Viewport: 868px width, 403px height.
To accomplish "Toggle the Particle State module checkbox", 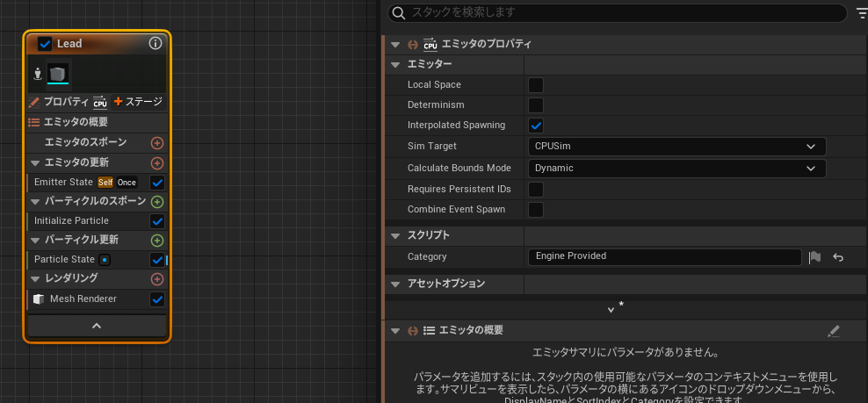I will (157, 259).
